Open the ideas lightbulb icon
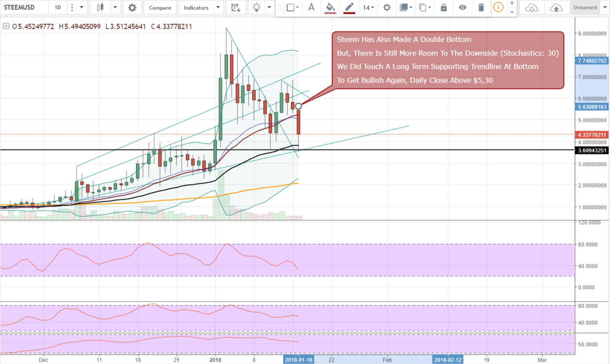Image resolution: width=610 pixels, height=364 pixels. (x=257, y=7)
